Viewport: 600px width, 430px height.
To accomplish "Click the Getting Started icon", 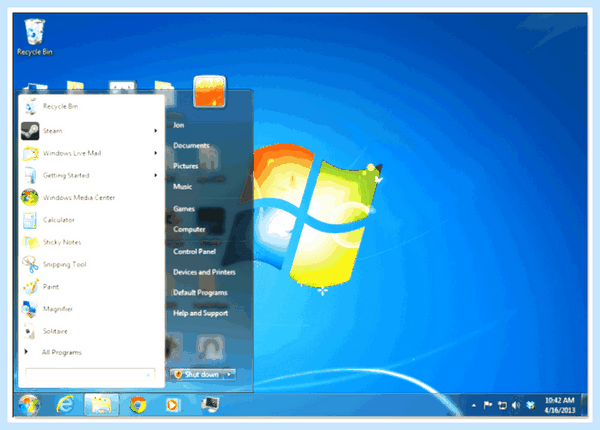I will point(30,175).
